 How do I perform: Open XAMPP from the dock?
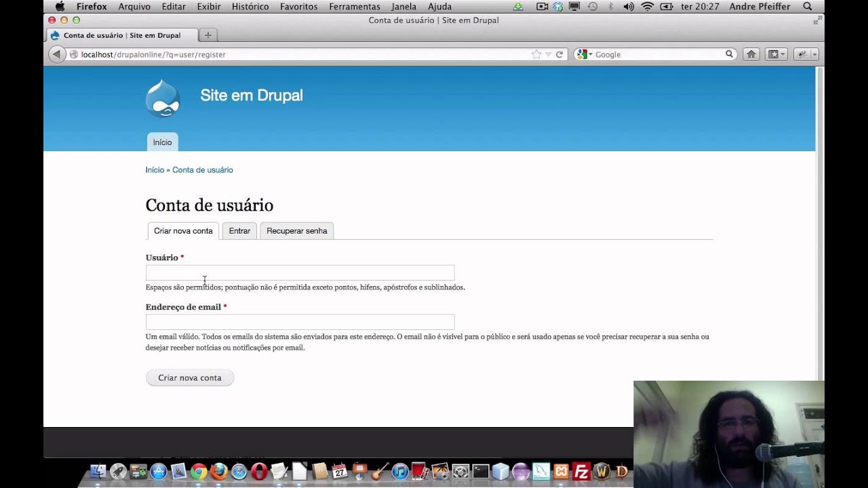point(561,471)
